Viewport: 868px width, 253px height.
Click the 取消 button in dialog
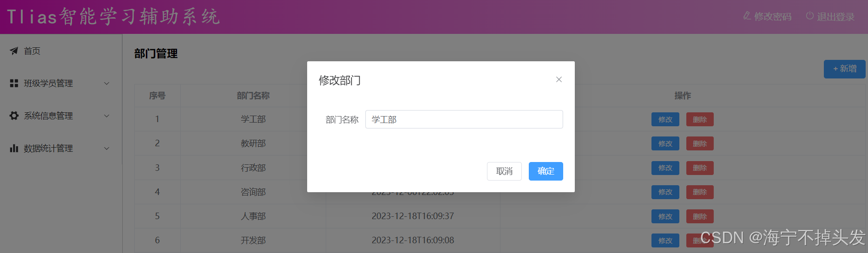click(504, 171)
